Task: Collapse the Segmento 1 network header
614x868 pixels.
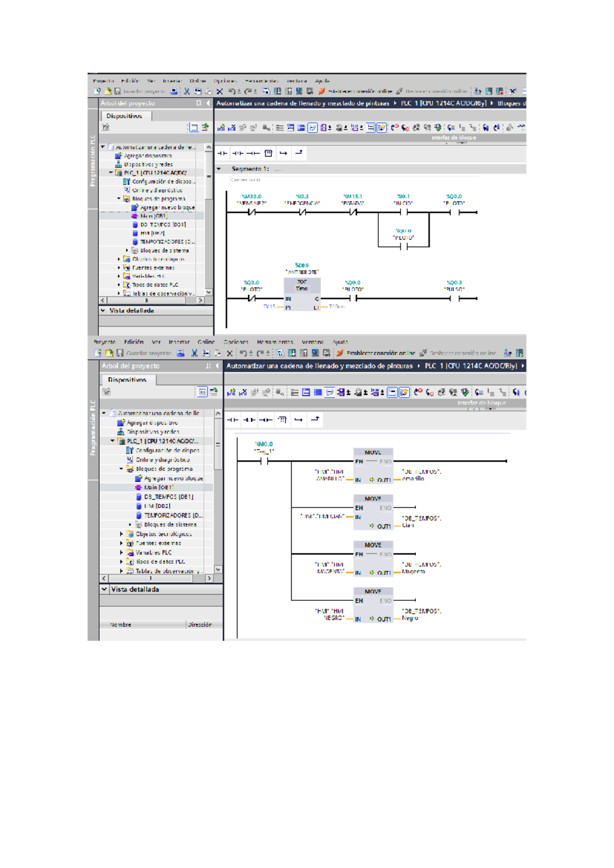Action: pyautogui.click(x=219, y=169)
